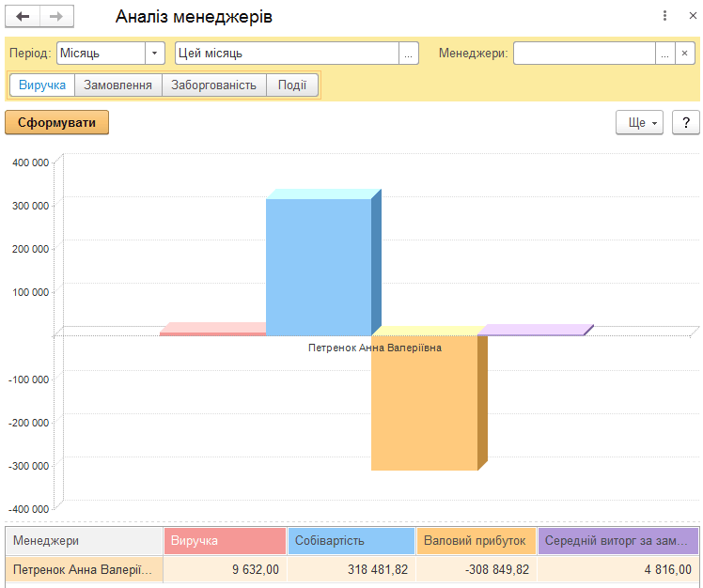Click the red Виручка column header
Viewport: 703px width, 588px height.
coord(225,540)
